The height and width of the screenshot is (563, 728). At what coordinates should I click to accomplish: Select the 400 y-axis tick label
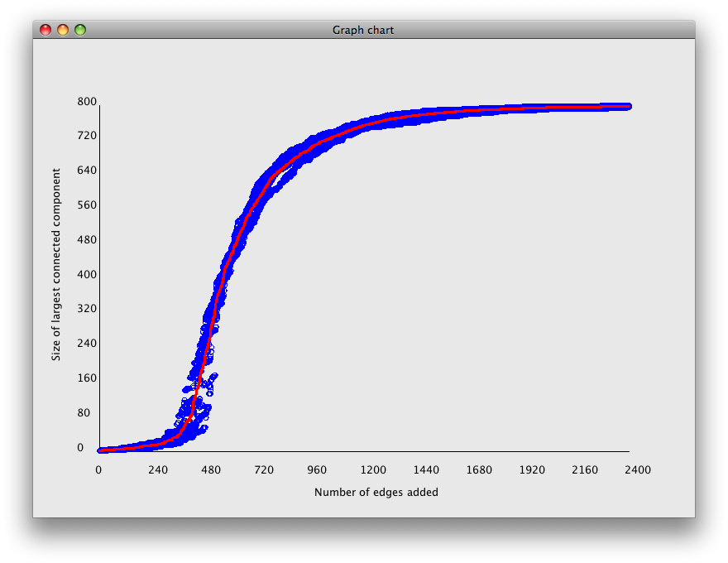point(87,275)
